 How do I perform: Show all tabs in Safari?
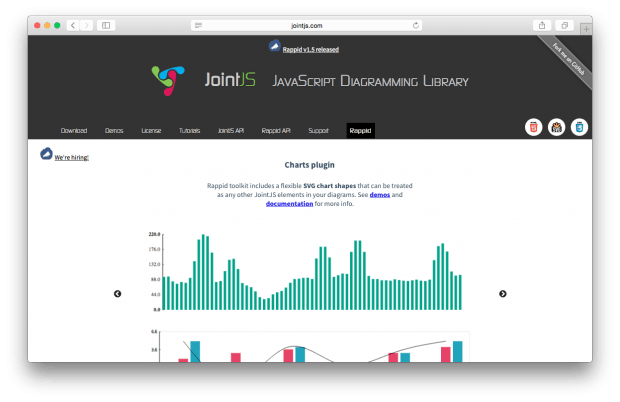pos(565,24)
